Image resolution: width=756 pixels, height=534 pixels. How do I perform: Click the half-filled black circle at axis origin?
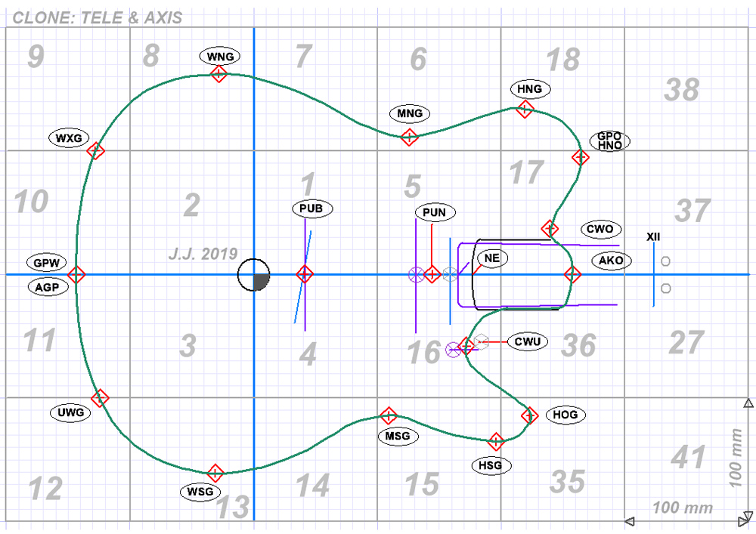click(x=253, y=275)
